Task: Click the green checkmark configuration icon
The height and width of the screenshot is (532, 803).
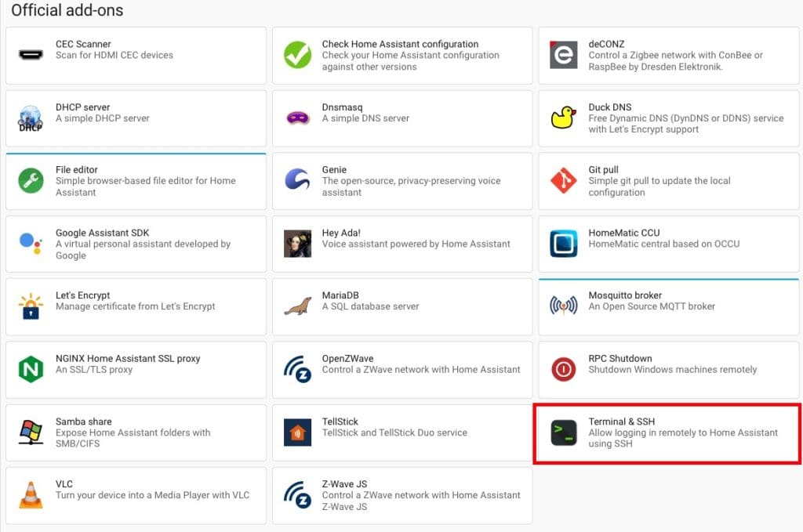Action: [297, 56]
